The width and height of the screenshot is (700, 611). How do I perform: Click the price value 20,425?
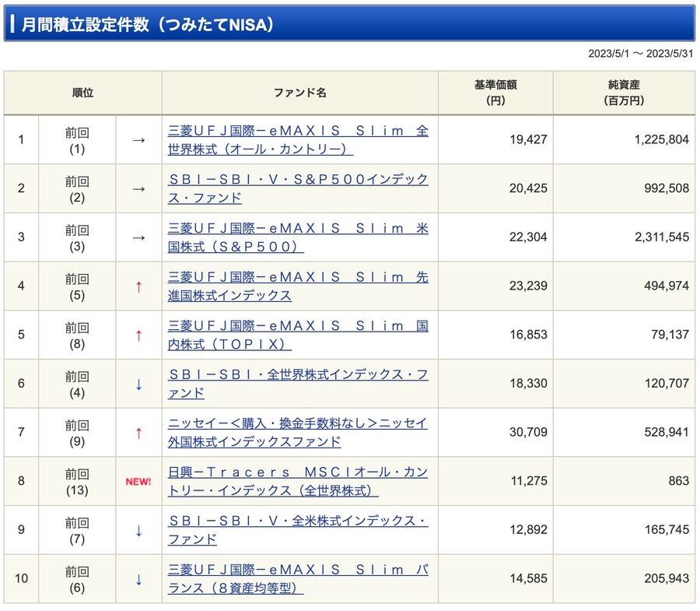529,188
